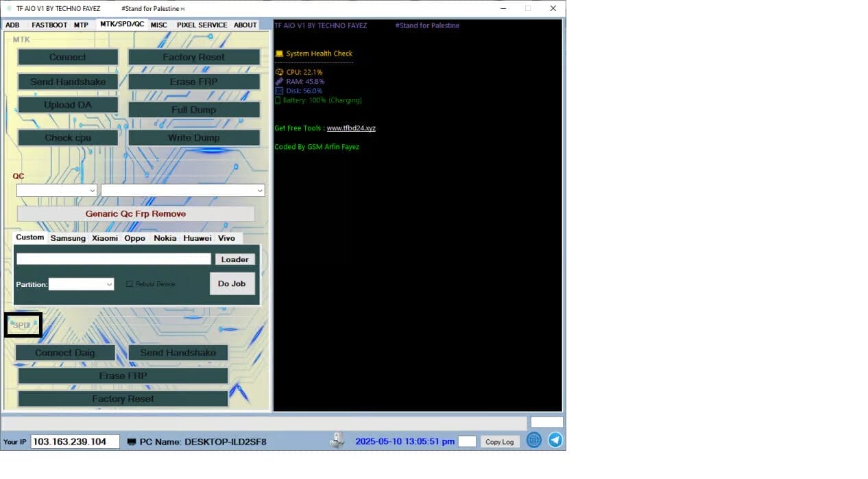The height and width of the screenshot is (479, 868).
Task: Click the app icon in title bar
Action: point(8,8)
